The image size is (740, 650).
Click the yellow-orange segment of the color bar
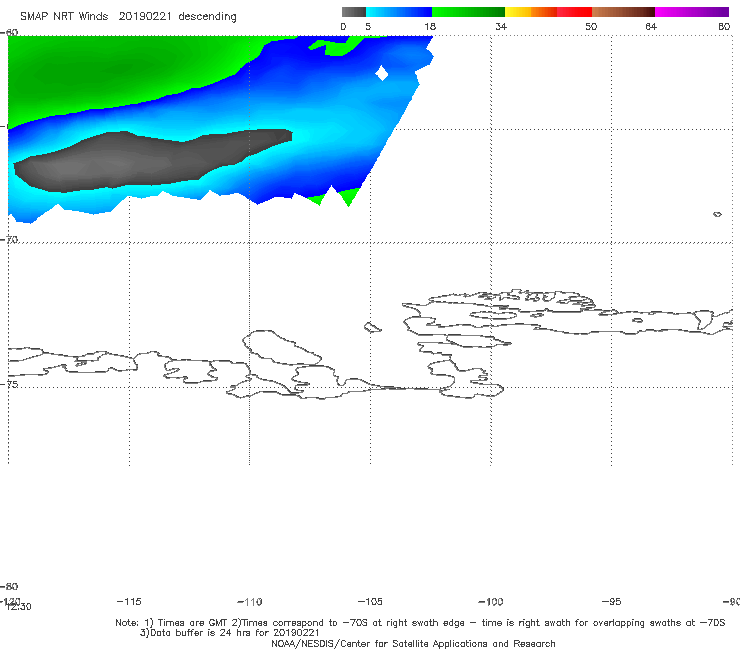[x=530, y=12]
